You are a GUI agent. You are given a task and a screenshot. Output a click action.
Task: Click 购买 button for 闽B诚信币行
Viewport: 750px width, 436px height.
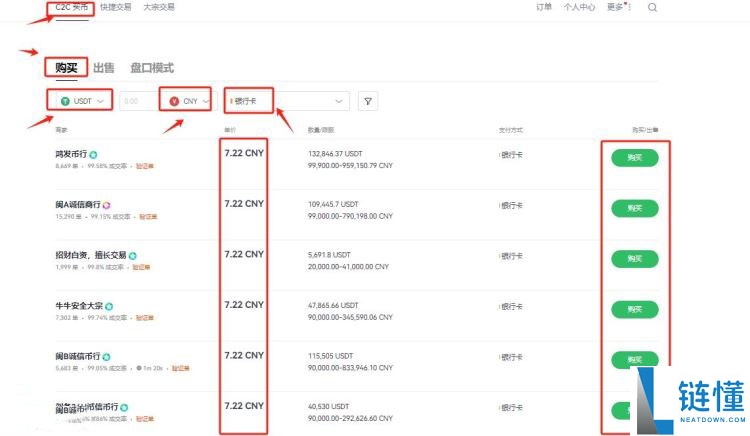[635, 360]
